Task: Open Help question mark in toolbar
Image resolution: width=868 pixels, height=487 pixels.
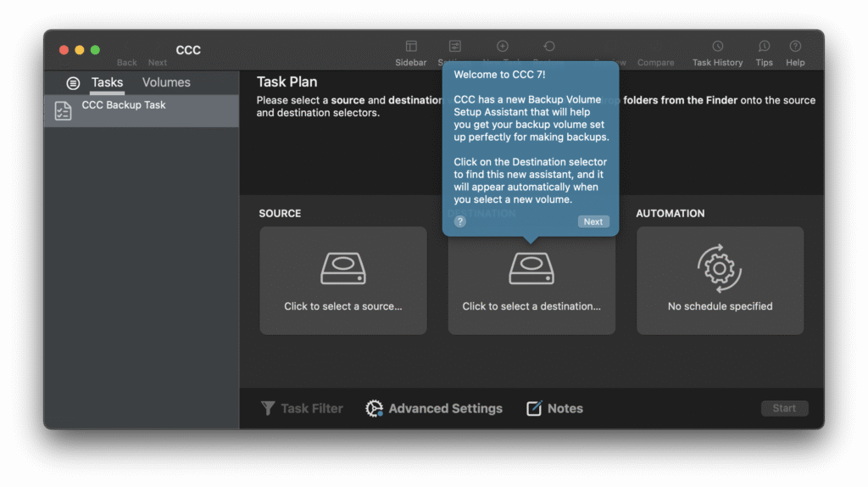Action: coord(795,47)
